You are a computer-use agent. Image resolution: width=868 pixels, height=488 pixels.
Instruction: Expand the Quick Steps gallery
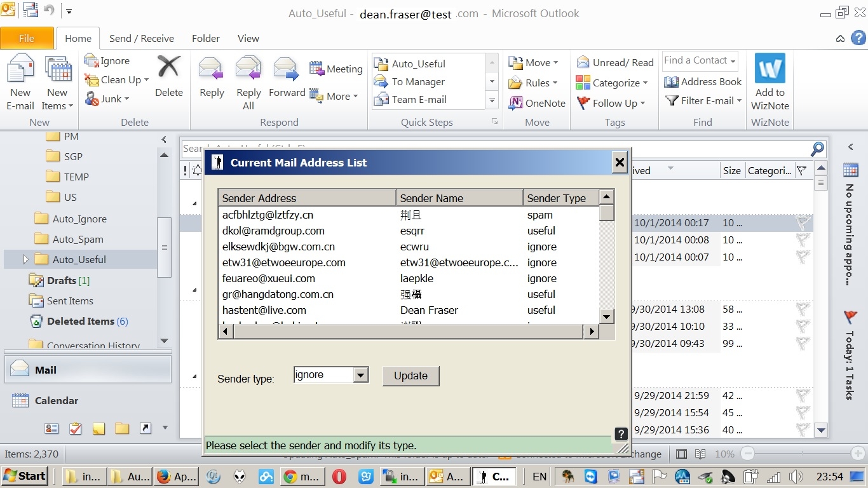492,100
